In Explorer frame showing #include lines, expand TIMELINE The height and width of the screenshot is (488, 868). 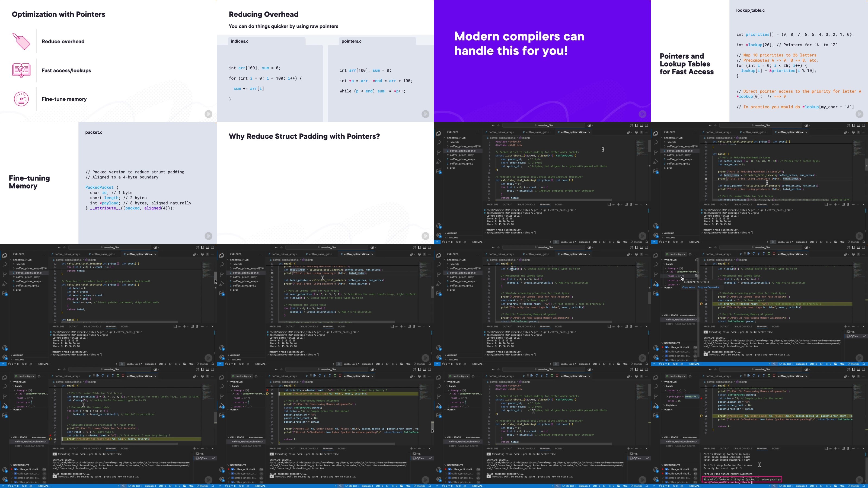point(452,237)
